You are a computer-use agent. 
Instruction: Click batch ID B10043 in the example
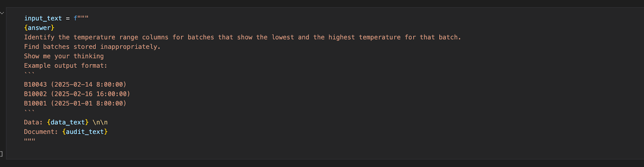35,85
